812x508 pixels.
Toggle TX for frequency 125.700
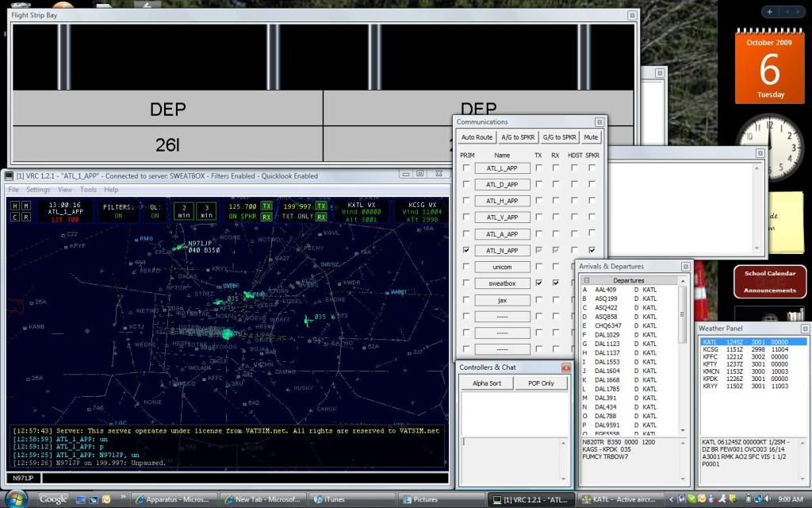pyautogui.click(x=266, y=206)
